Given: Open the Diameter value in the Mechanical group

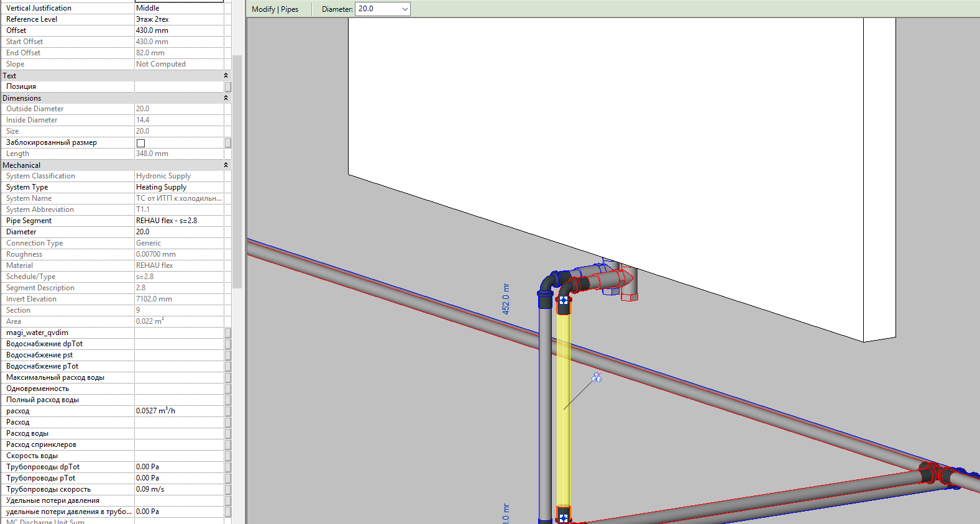Looking at the screenshot, I should coord(179,232).
